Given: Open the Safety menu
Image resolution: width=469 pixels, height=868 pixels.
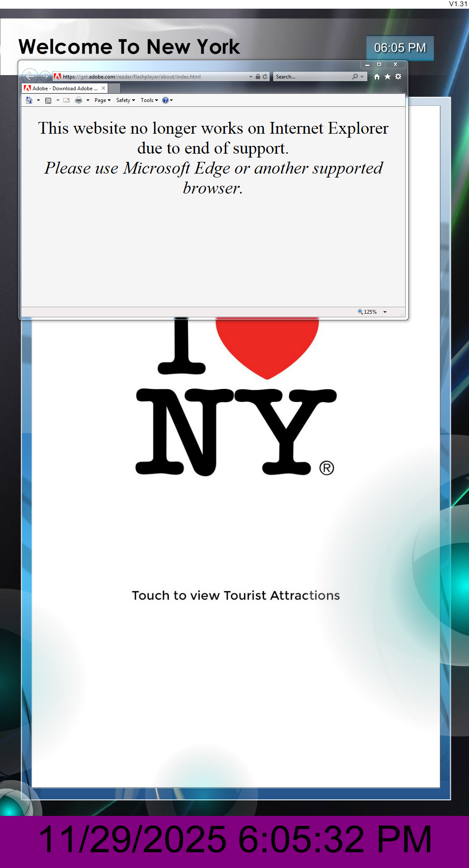Looking at the screenshot, I should pyautogui.click(x=126, y=100).
